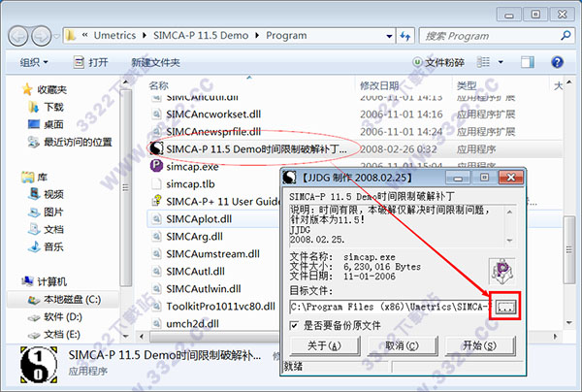This screenshot has width=582, height=392.
Task: Click Umetrics in the address breadcrumb
Action: click(x=114, y=36)
